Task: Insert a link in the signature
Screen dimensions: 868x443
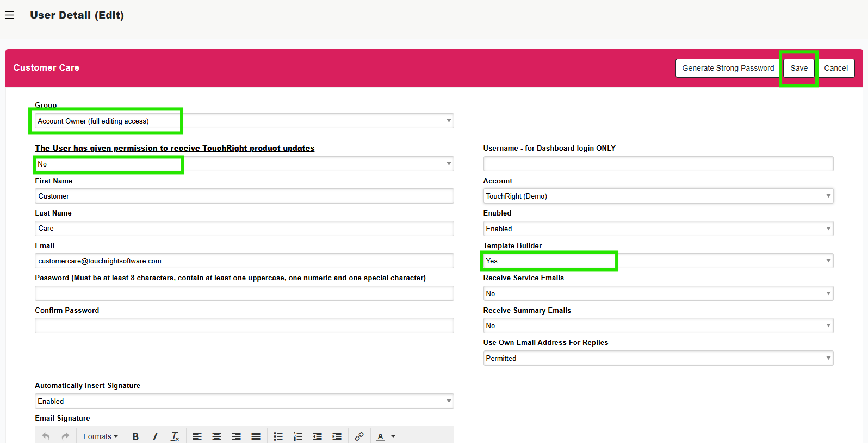Action: click(x=359, y=436)
